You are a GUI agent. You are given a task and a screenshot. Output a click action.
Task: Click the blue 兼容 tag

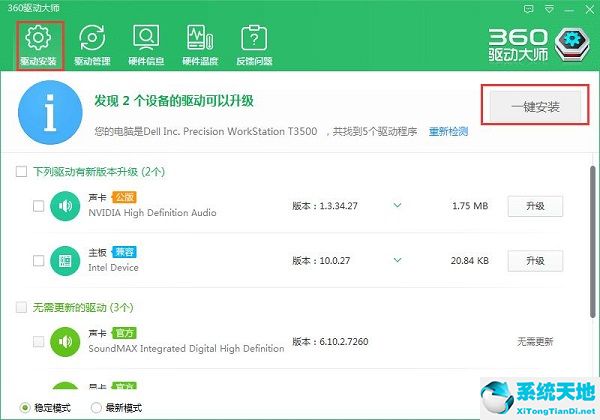click(124, 252)
